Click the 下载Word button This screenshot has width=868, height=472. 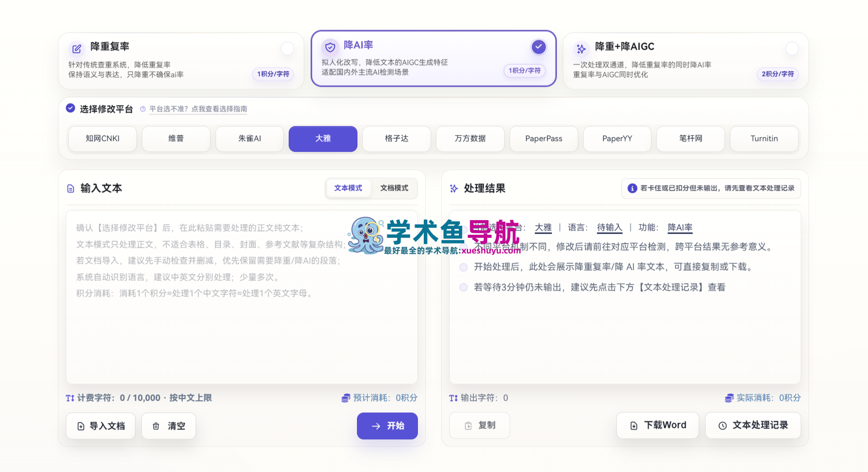coord(658,426)
